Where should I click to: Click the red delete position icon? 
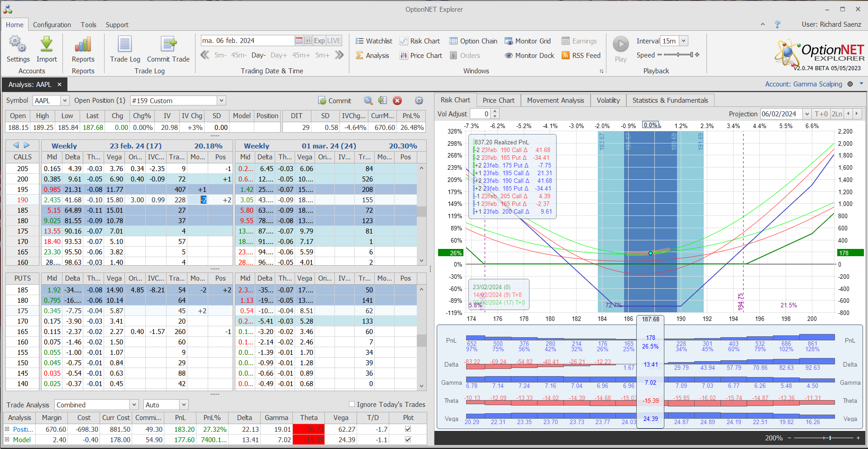(397, 100)
